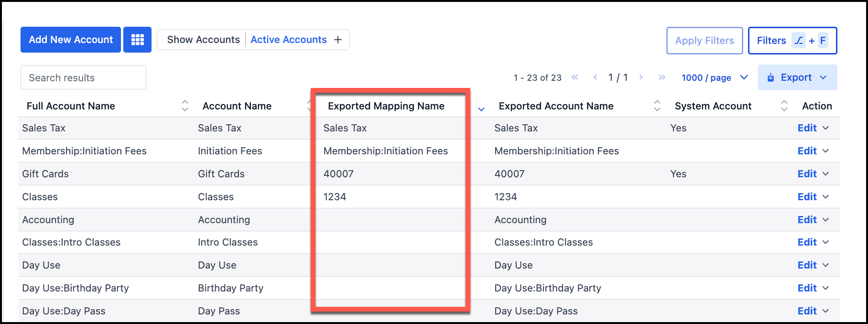
Task: Select the Active Accounts filter tag
Action: tap(288, 40)
